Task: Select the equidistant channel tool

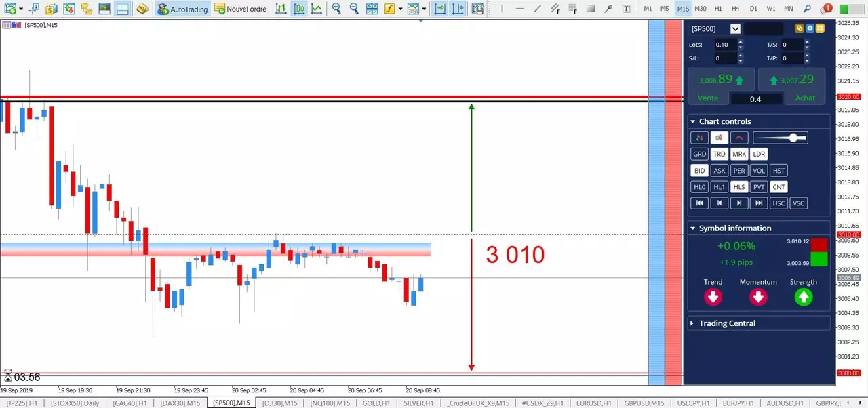Action: pyautogui.click(x=555, y=9)
